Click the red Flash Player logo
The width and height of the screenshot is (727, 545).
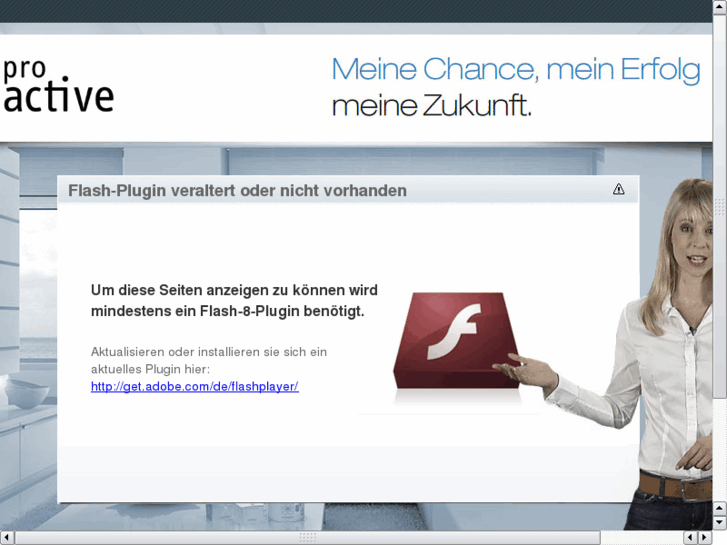click(457, 340)
